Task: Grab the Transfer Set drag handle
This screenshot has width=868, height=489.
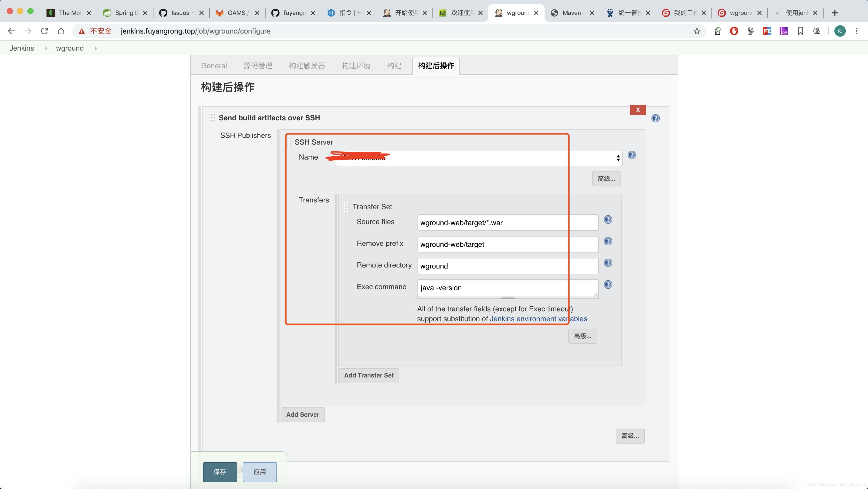Action: [345, 207]
